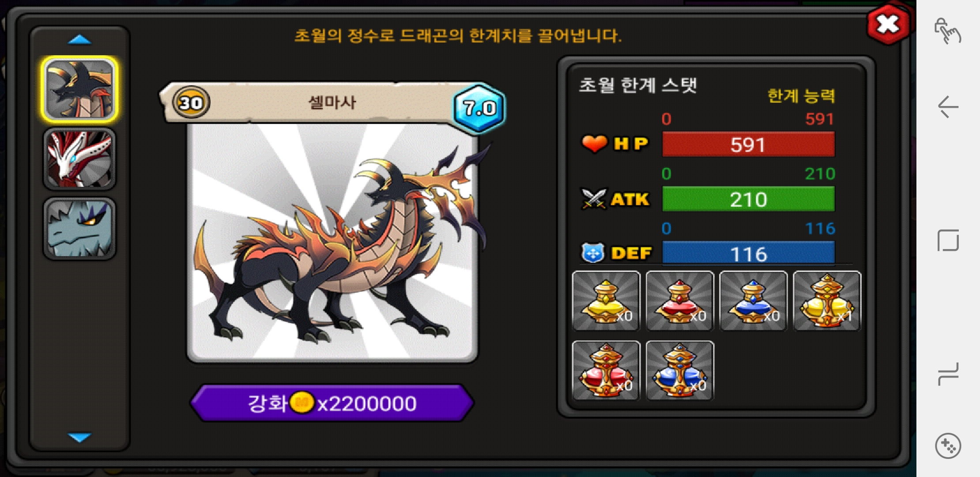This screenshot has width=980, height=477.
Task: Click the red HP stat bar
Action: 748,144
